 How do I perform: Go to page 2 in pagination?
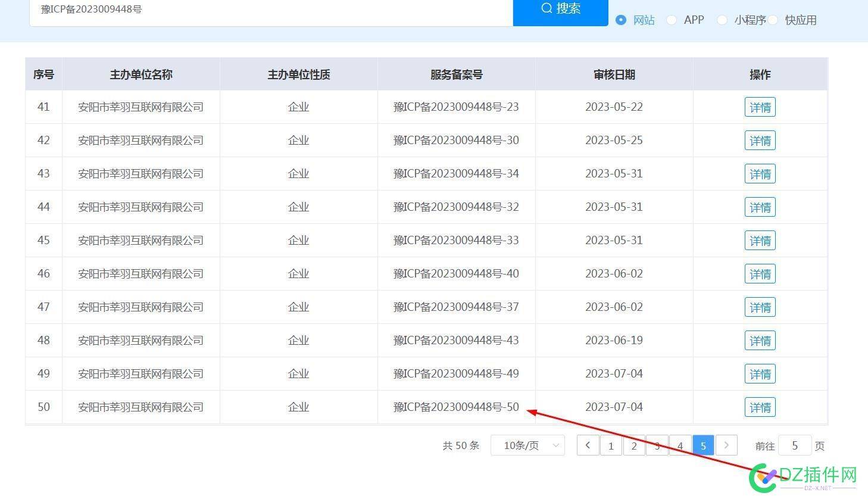634,445
